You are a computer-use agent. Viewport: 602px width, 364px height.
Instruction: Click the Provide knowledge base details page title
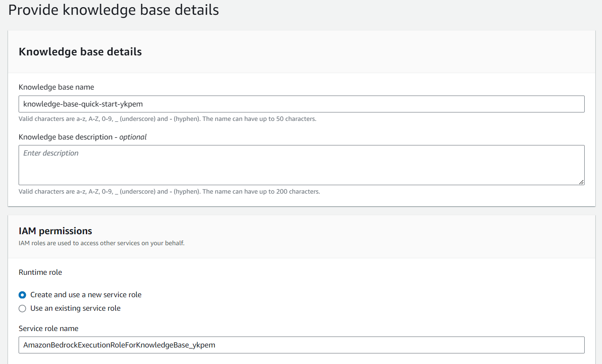pyautogui.click(x=112, y=10)
